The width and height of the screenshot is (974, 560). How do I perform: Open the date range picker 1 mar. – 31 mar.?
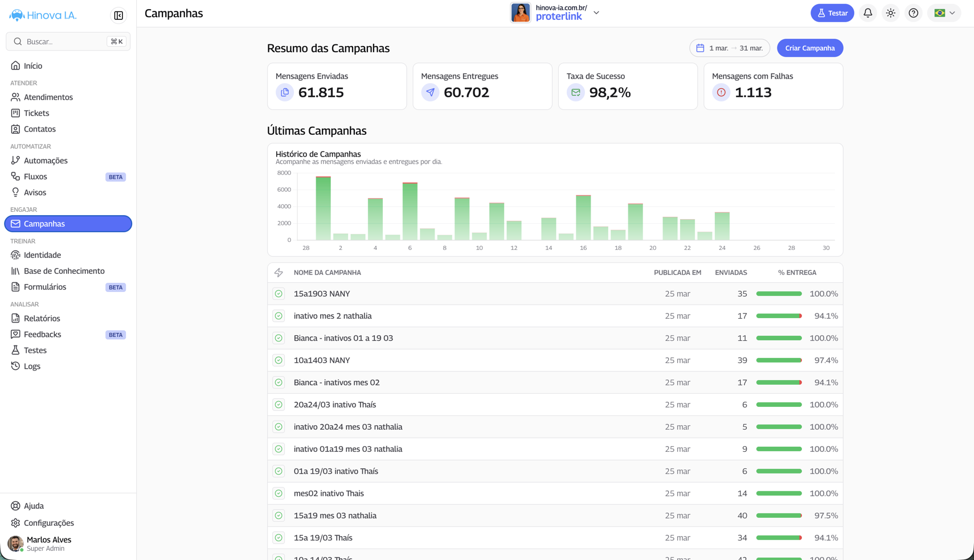pos(729,48)
